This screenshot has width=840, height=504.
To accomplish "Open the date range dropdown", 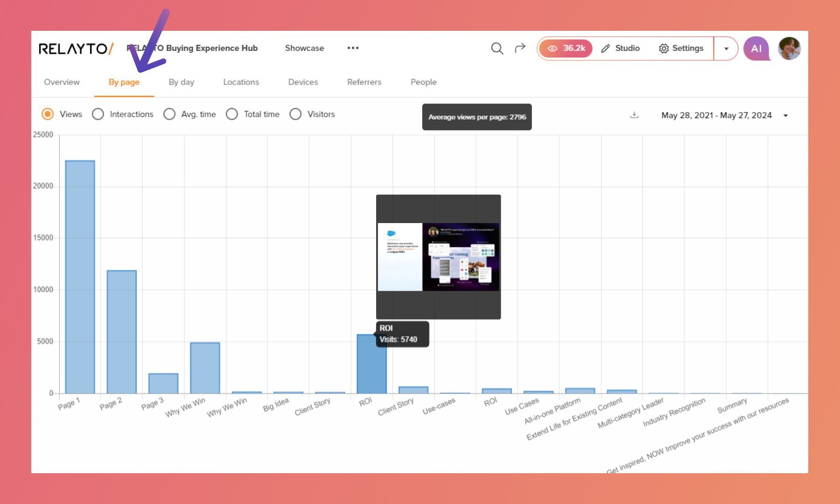I will point(785,116).
